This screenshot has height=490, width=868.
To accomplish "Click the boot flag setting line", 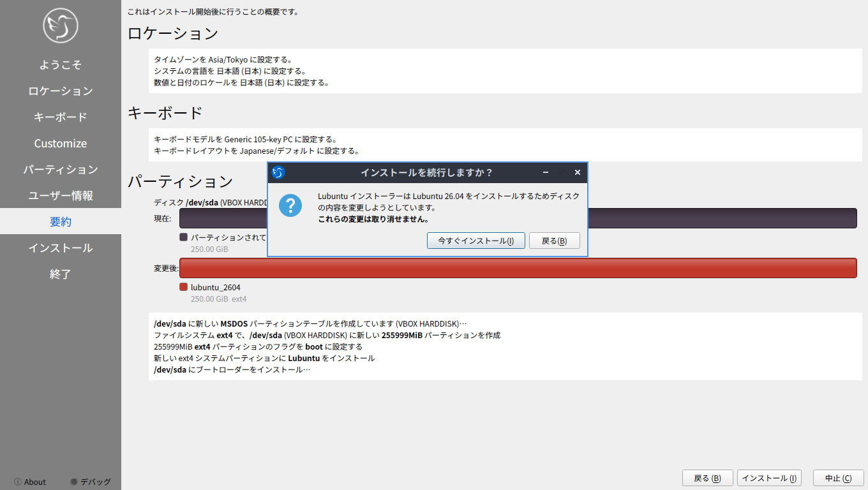I will tap(258, 346).
